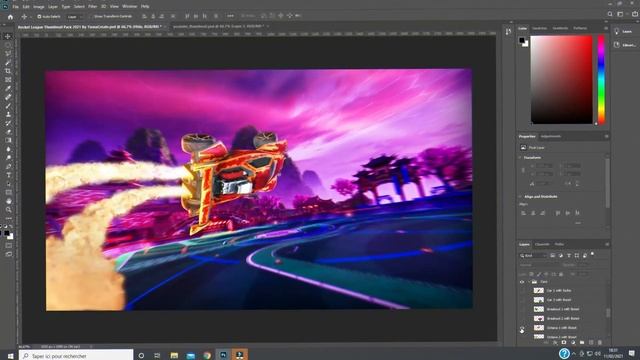Select the Crop tool
This screenshot has height=360, width=640.
click(8, 71)
